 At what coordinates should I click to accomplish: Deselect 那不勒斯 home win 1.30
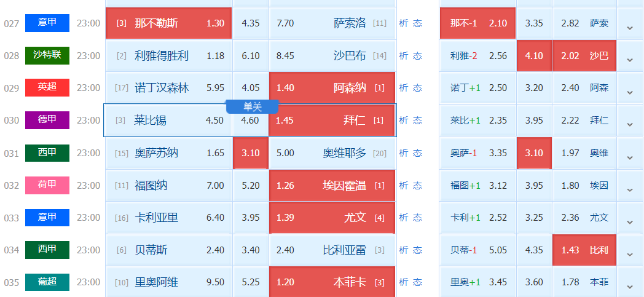pyautogui.click(x=169, y=23)
